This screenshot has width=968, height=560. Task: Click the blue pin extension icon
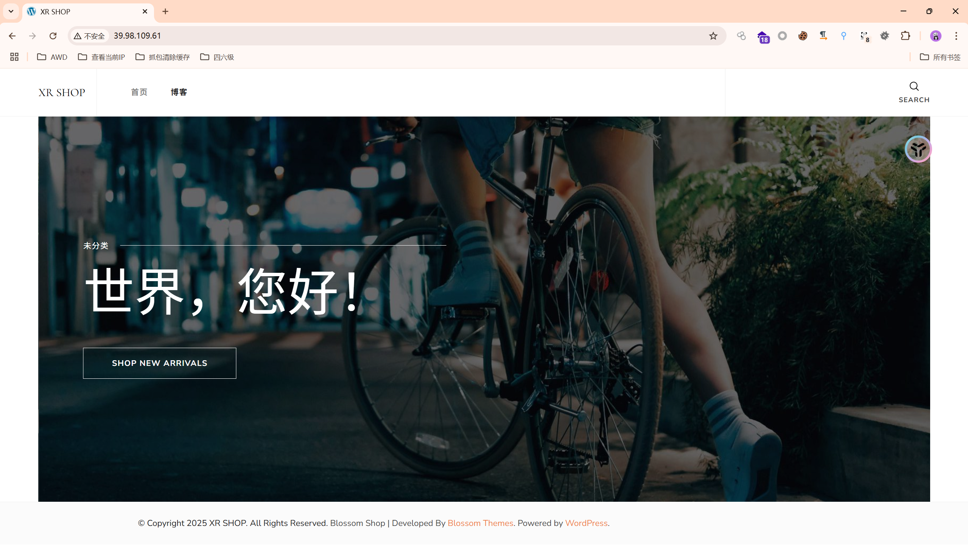click(x=843, y=36)
